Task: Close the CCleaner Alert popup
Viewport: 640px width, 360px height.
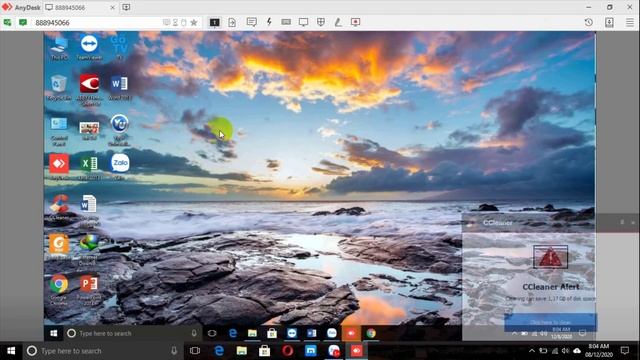Action: [x=633, y=222]
